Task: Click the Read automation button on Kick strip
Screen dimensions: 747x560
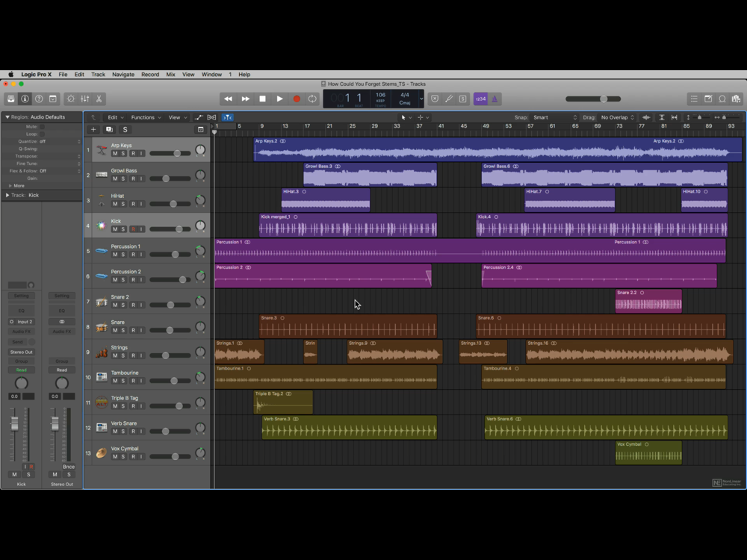Action: pyautogui.click(x=21, y=370)
